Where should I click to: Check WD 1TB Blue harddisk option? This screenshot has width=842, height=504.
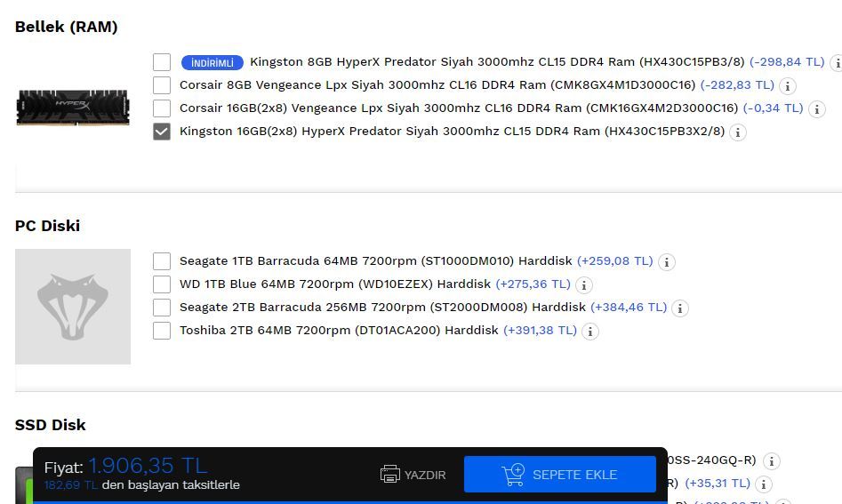[162, 284]
